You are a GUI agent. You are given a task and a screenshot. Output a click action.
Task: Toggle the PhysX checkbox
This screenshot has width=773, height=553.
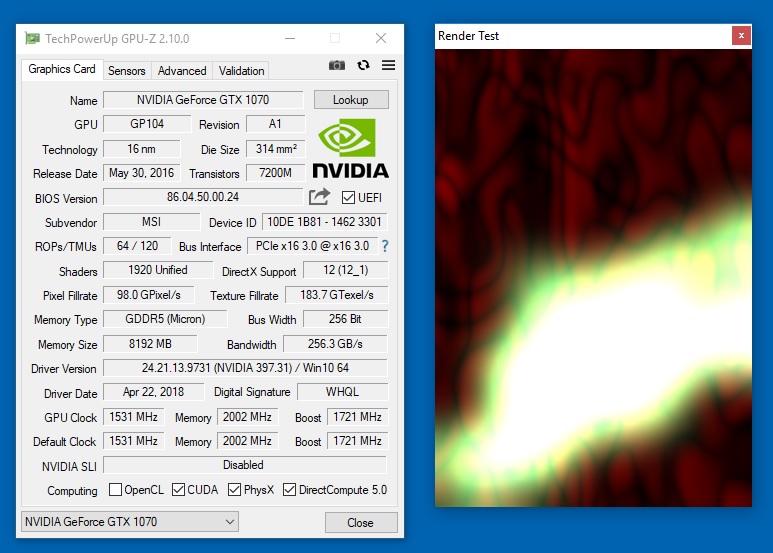click(x=235, y=489)
